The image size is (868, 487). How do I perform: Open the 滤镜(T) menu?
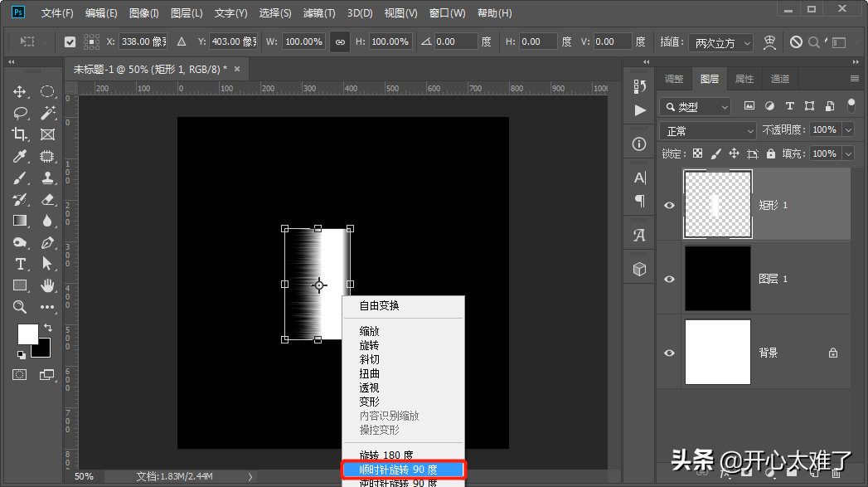319,12
